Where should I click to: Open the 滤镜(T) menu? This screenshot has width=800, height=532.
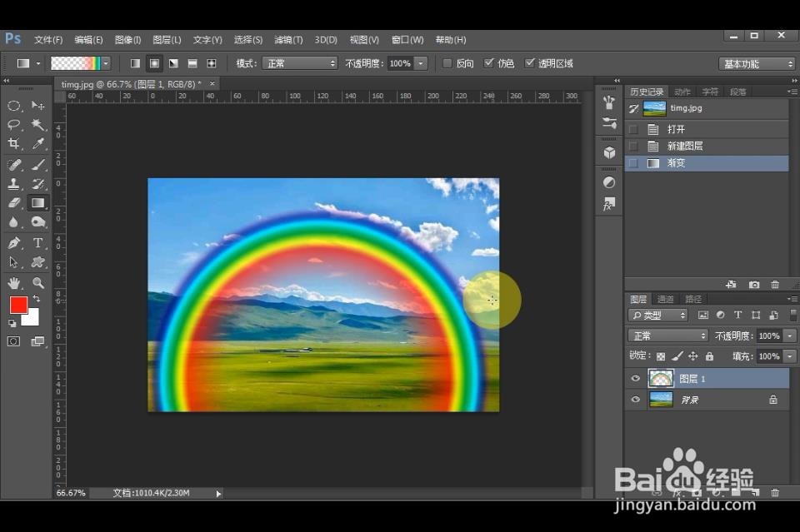tap(288, 40)
